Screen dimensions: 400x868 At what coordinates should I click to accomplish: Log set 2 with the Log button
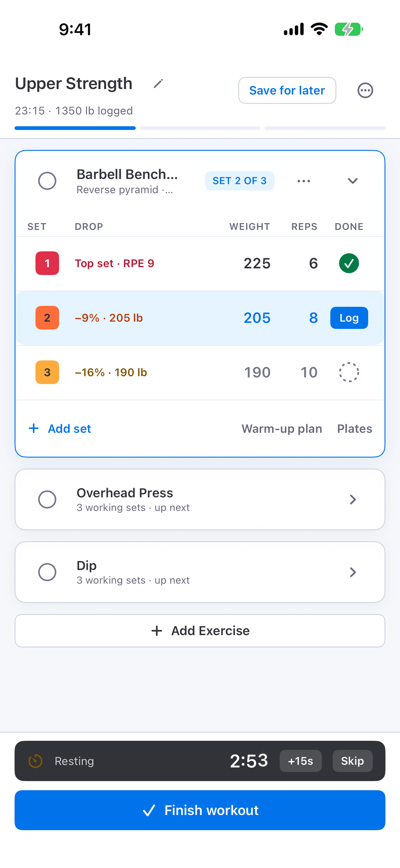[x=349, y=318]
